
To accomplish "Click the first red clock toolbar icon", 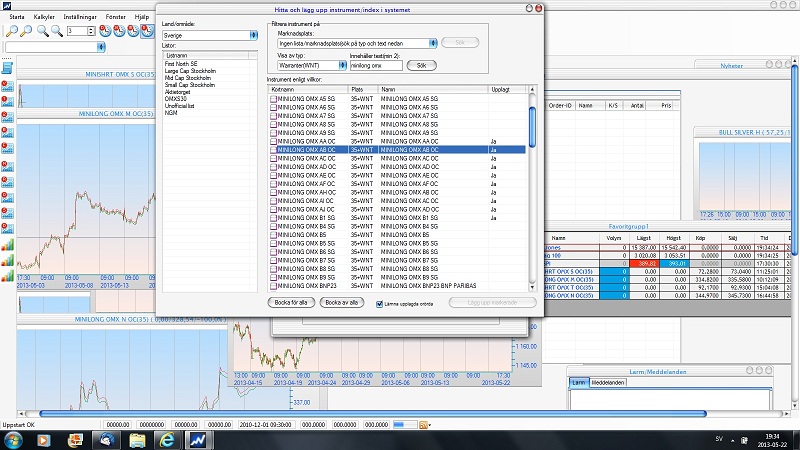I will tap(105, 31).
